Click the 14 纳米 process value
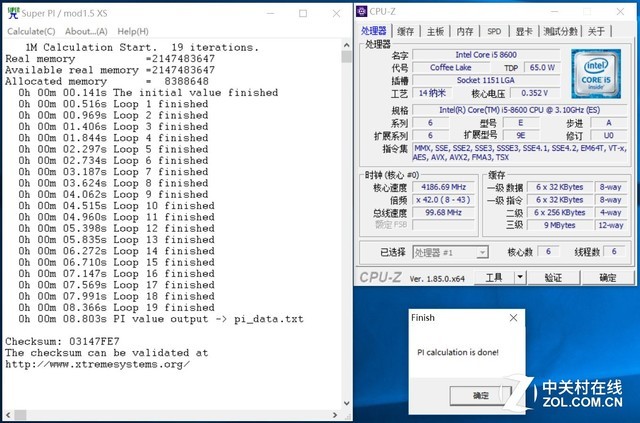 tap(432, 93)
